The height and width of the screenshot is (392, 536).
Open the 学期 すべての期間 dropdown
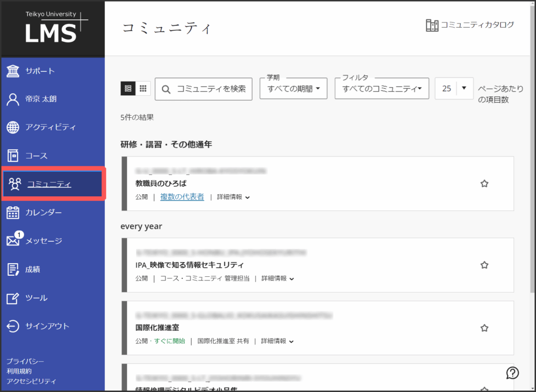(293, 88)
